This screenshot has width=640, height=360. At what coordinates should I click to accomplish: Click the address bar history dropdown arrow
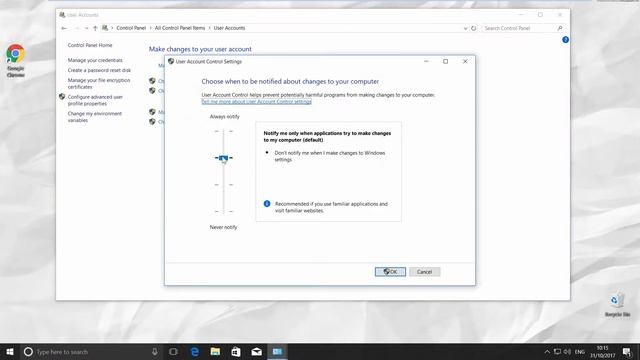pos(465,28)
